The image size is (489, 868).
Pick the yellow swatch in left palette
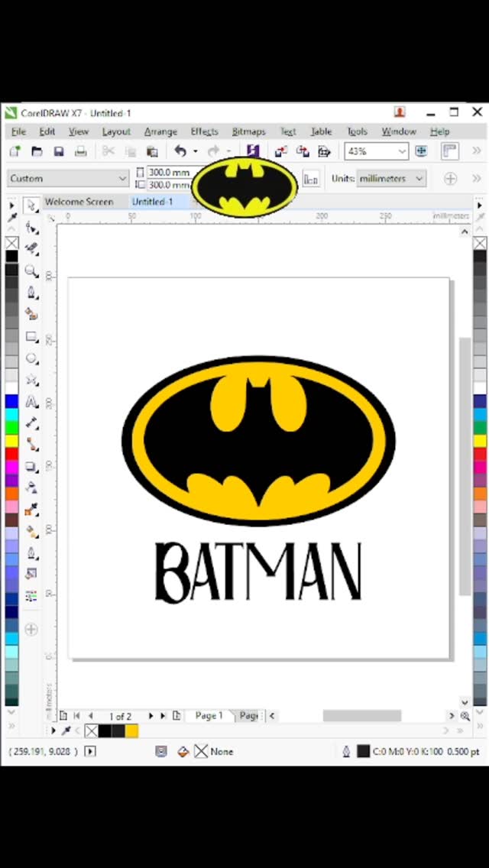tap(11, 441)
